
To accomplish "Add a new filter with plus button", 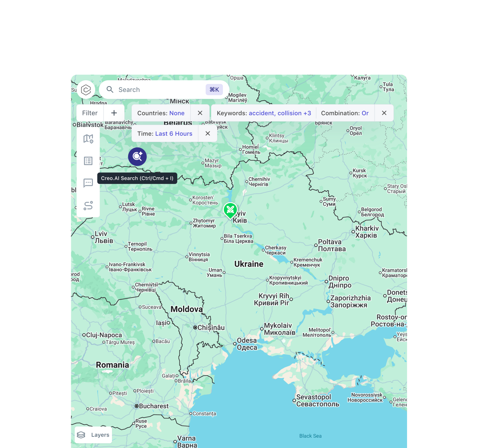I will (x=114, y=113).
